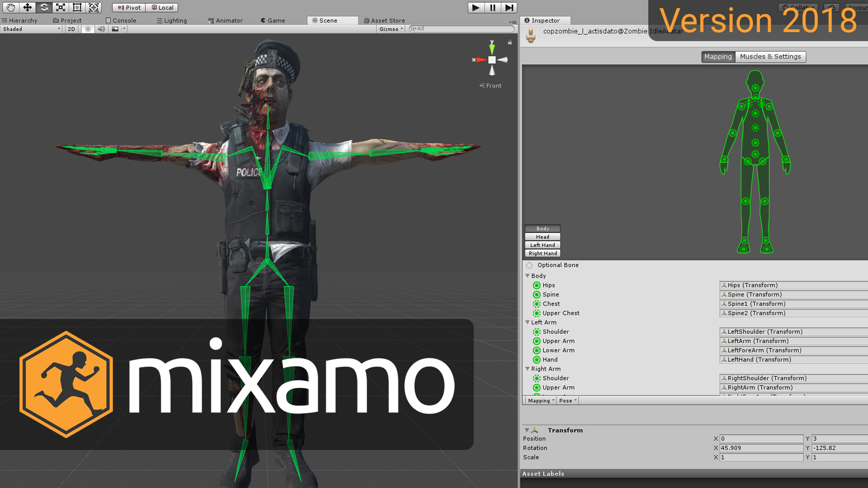
Task: Start Play mode
Action: [476, 8]
